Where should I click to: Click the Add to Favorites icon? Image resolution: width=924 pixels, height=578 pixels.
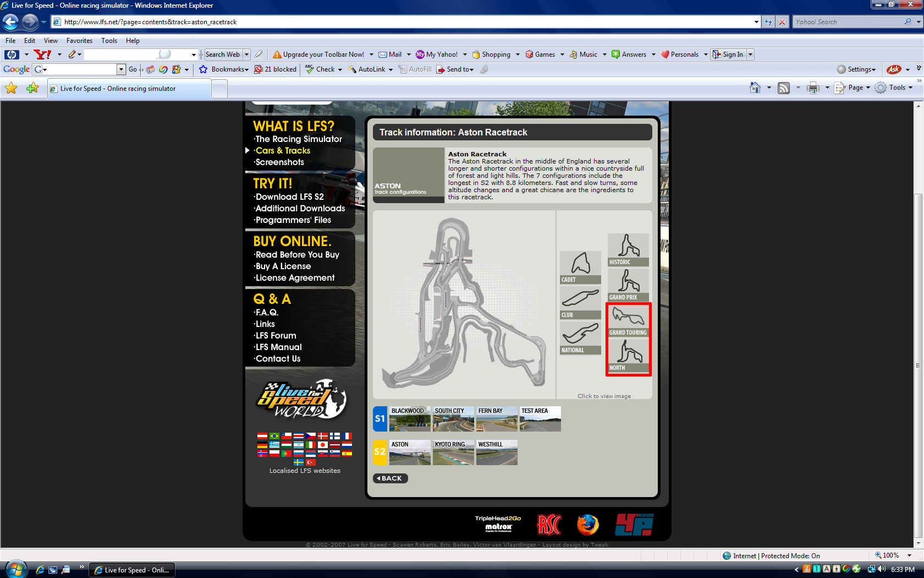pyautogui.click(x=32, y=88)
